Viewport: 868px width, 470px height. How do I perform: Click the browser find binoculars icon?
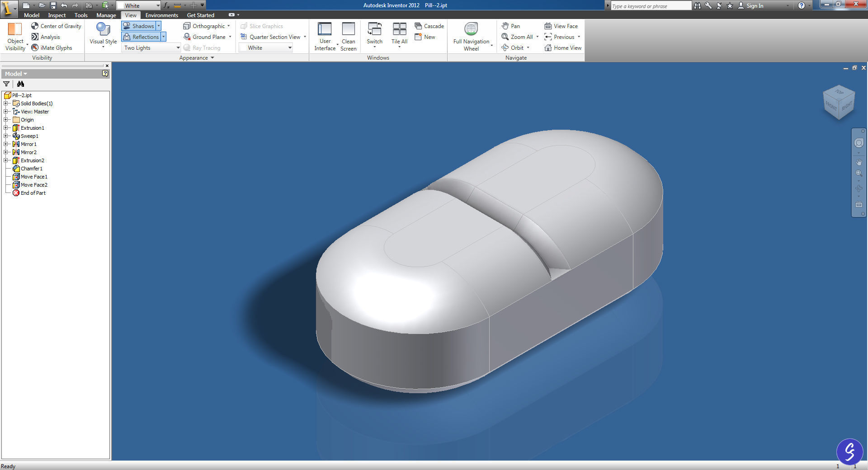click(20, 84)
